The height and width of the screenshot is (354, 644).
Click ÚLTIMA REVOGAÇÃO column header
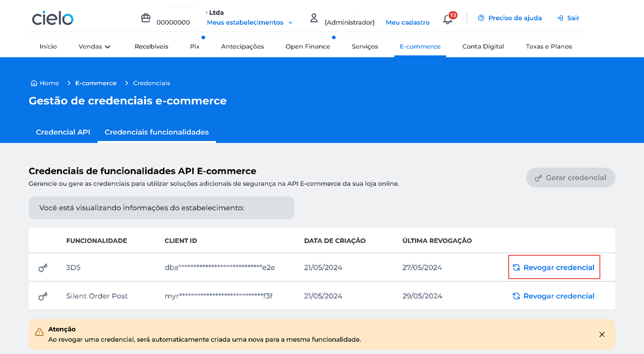[437, 241]
